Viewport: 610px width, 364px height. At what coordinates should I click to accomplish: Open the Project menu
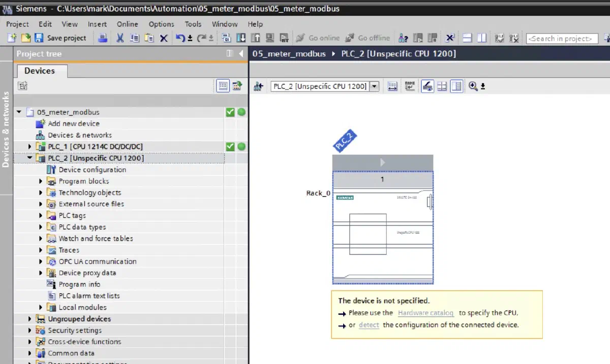[x=18, y=24]
